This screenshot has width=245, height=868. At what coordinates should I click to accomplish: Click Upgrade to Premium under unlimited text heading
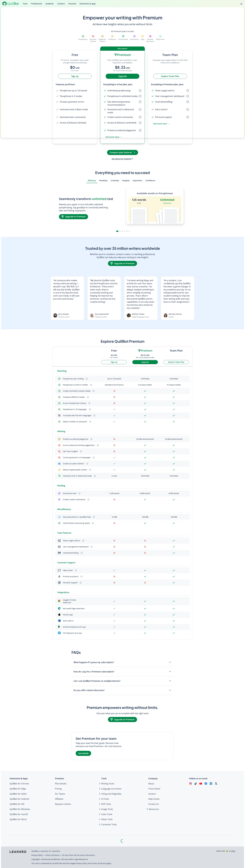(73, 217)
